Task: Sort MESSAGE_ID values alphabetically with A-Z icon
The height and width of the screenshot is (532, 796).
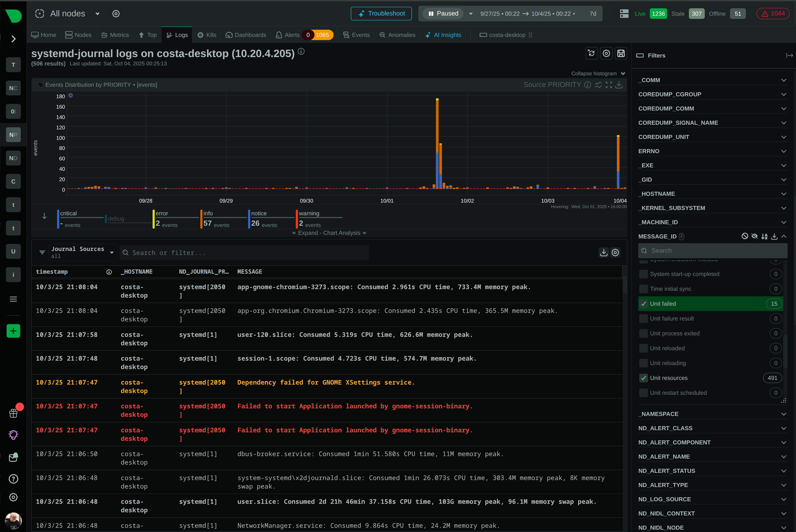Action: coord(765,236)
